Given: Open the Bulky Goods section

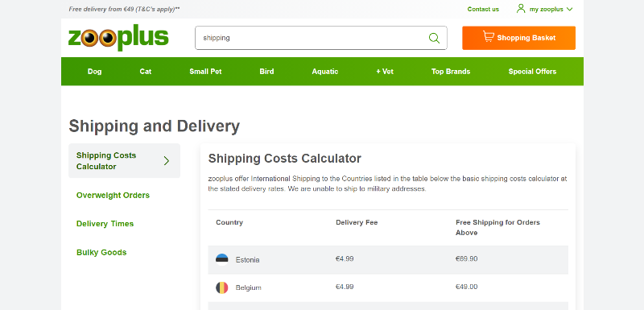Looking at the screenshot, I should (x=101, y=253).
